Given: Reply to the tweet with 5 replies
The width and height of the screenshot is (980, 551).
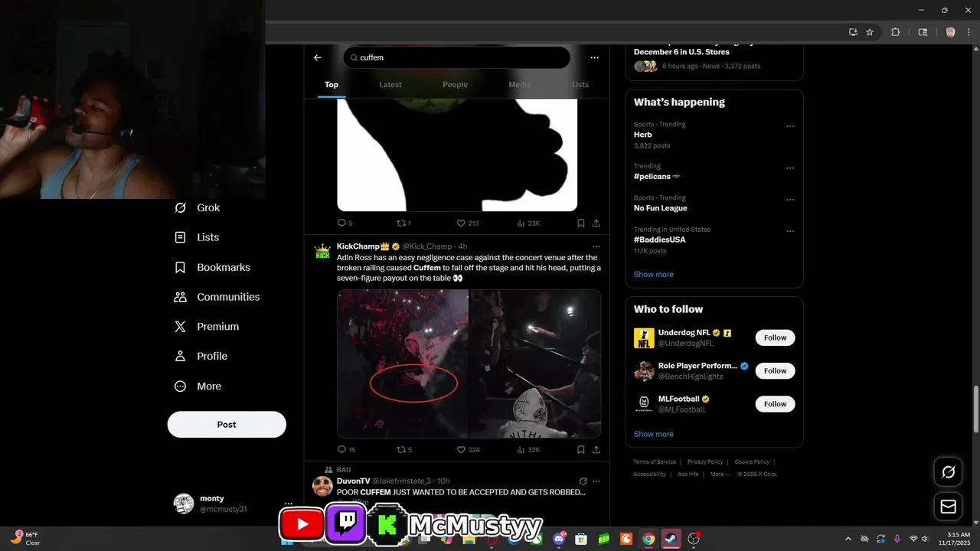Looking at the screenshot, I should tap(345, 223).
